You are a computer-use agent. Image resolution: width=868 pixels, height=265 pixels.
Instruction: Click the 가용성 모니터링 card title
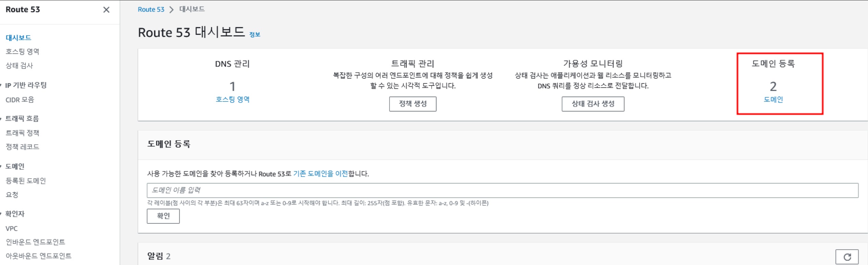[593, 63]
